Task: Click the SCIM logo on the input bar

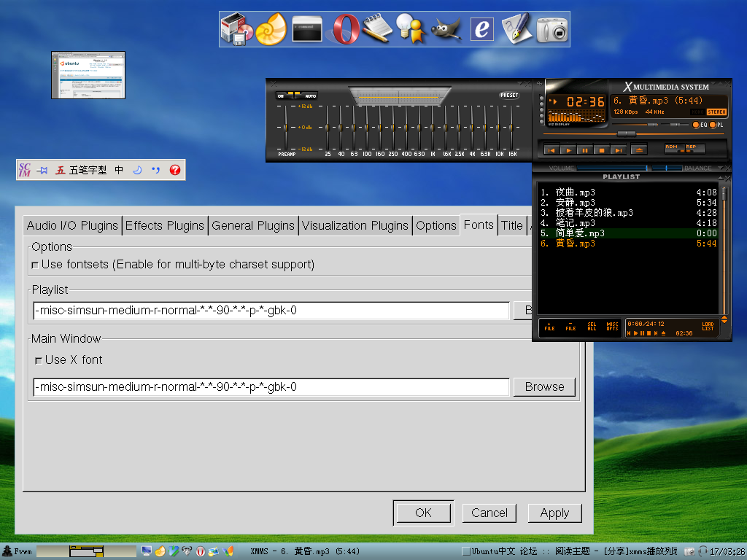Action: [x=24, y=170]
